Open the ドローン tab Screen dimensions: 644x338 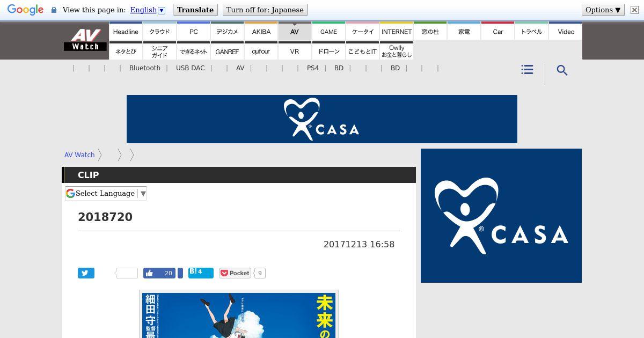(x=329, y=51)
